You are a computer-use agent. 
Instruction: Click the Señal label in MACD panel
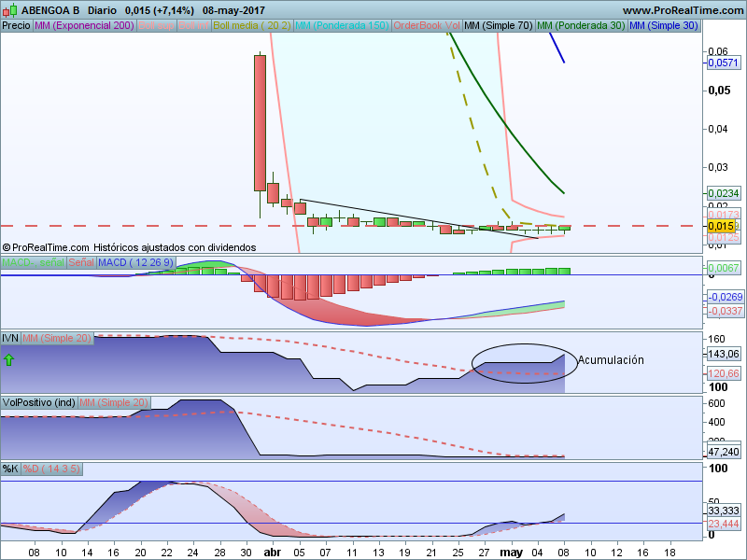click(81, 262)
